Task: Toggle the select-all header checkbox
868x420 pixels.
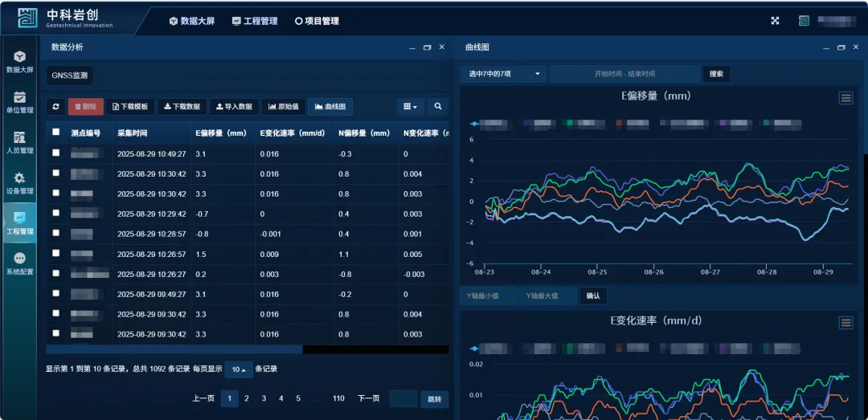Action: click(x=56, y=133)
